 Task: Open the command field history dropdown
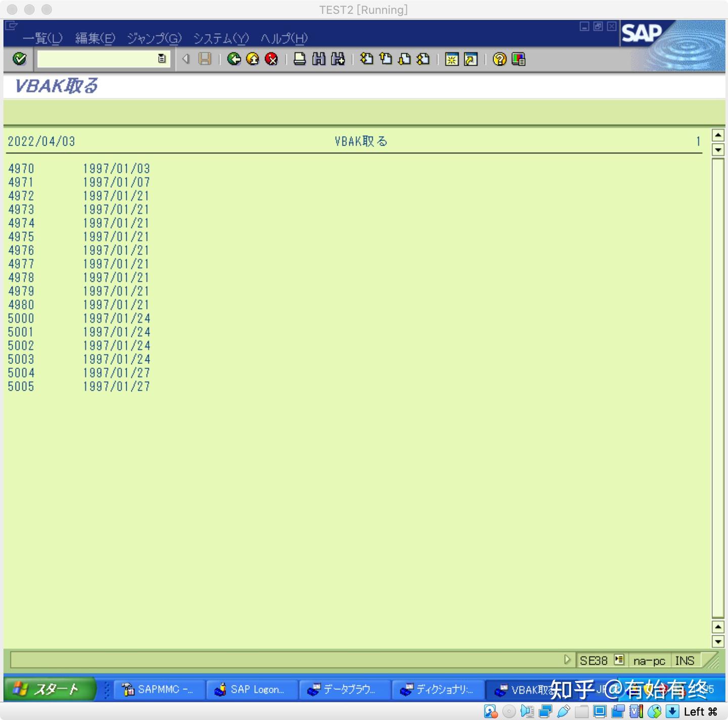tap(162, 59)
